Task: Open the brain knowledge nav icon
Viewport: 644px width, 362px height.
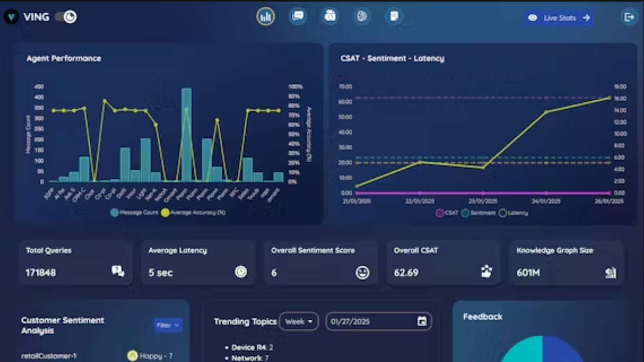Action: click(x=362, y=16)
